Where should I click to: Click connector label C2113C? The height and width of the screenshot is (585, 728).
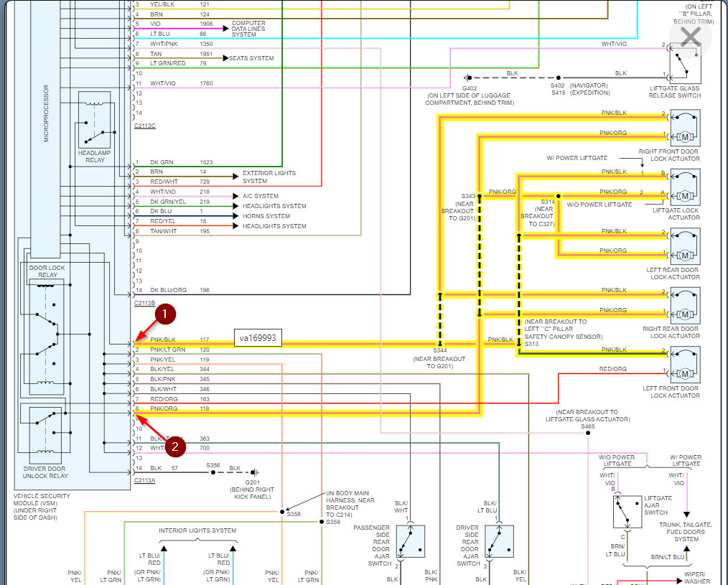tap(144, 126)
